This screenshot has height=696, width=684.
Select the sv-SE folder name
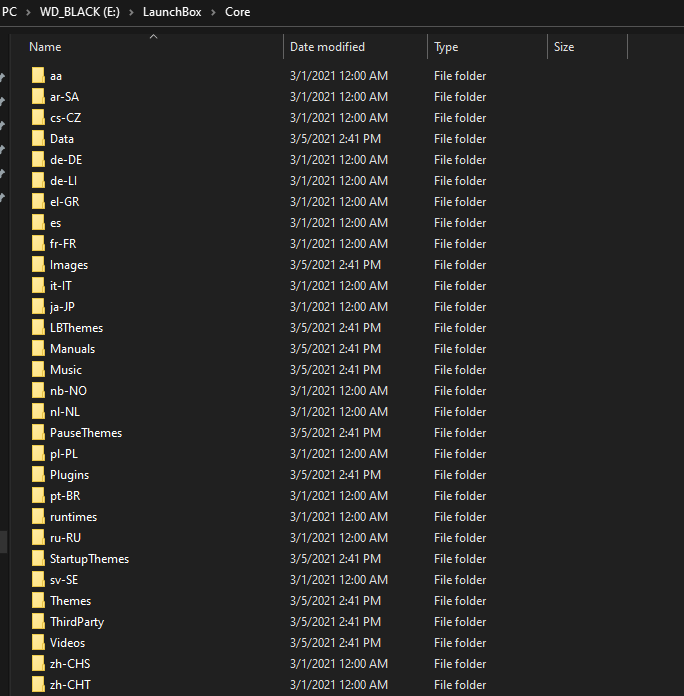pyautogui.click(x=64, y=580)
